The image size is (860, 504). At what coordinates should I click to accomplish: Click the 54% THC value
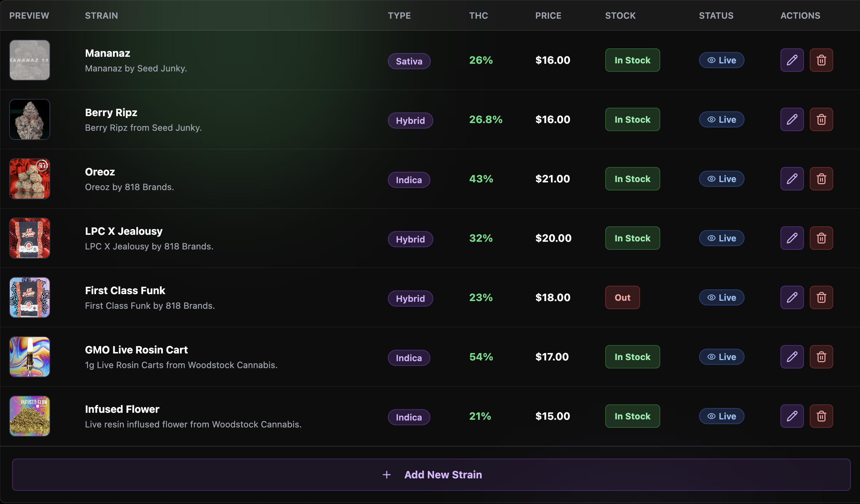tap(481, 357)
